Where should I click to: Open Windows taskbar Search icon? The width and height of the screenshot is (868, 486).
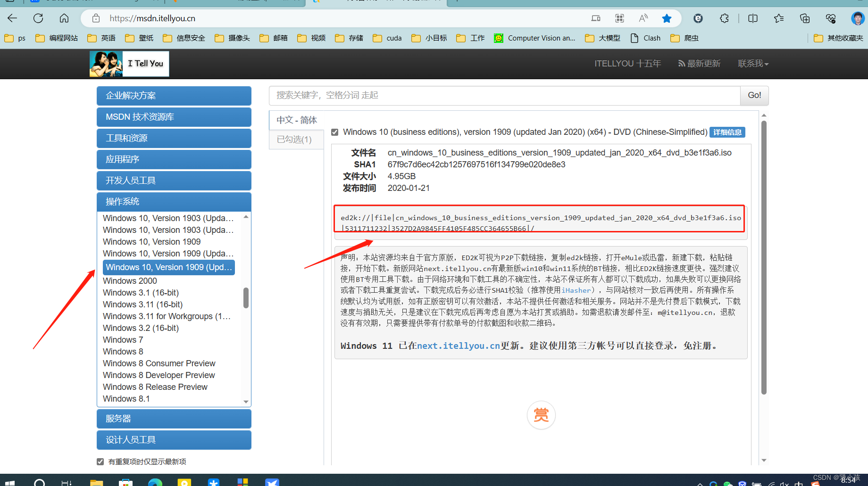40,482
